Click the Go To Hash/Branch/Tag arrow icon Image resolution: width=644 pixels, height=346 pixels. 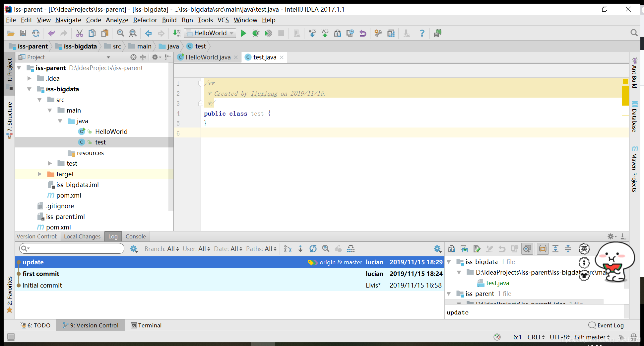pos(300,249)
